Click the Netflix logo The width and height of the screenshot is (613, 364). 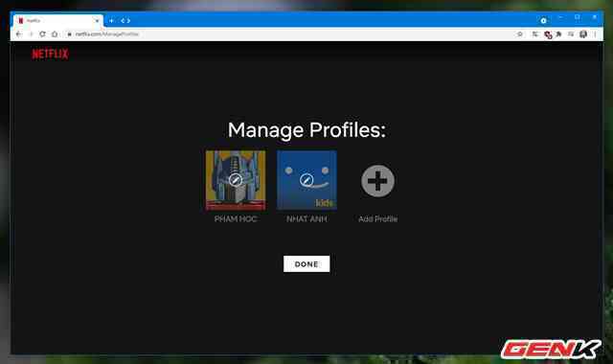tap(50, 54)
